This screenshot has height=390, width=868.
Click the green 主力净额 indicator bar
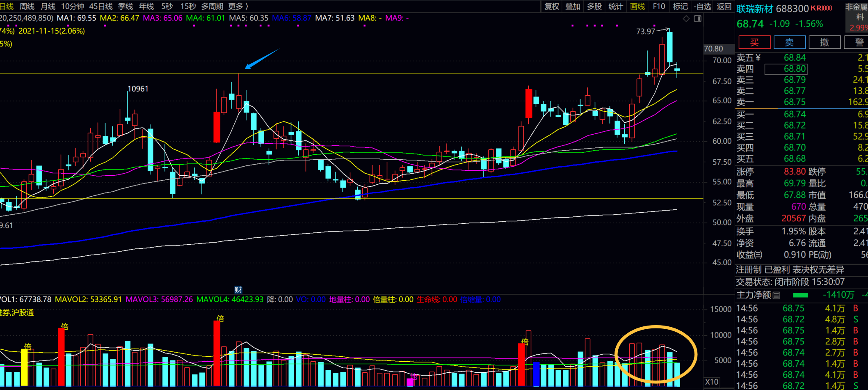coord(800,295)
